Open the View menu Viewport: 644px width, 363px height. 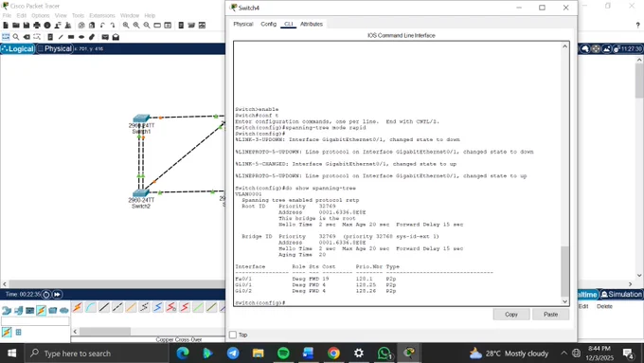[x=61, y=15]
